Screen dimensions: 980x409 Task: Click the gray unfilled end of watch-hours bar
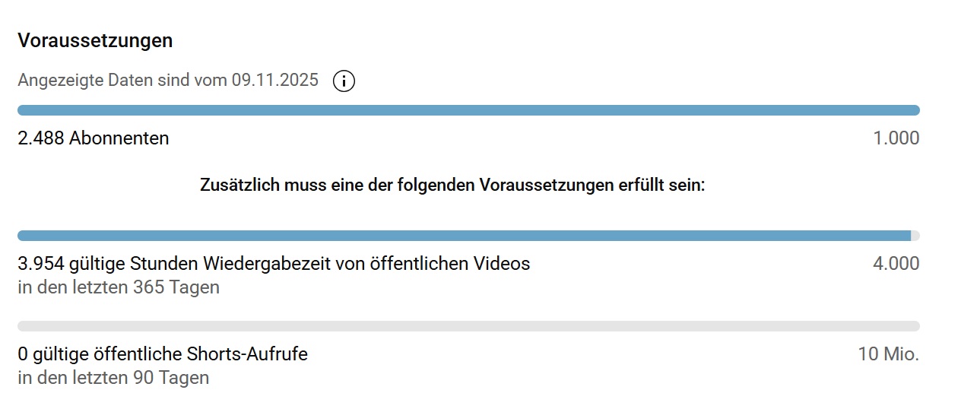click(915, 236)
